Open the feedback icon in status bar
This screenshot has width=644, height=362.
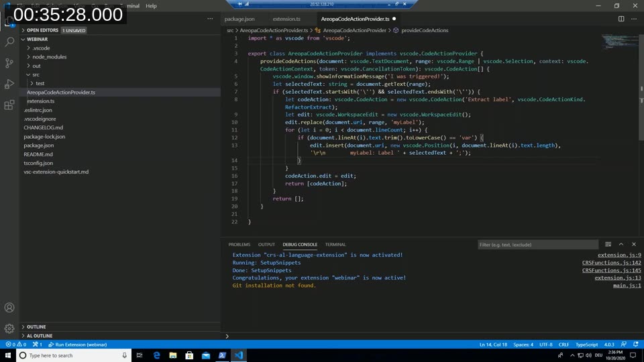click(623, 345)
